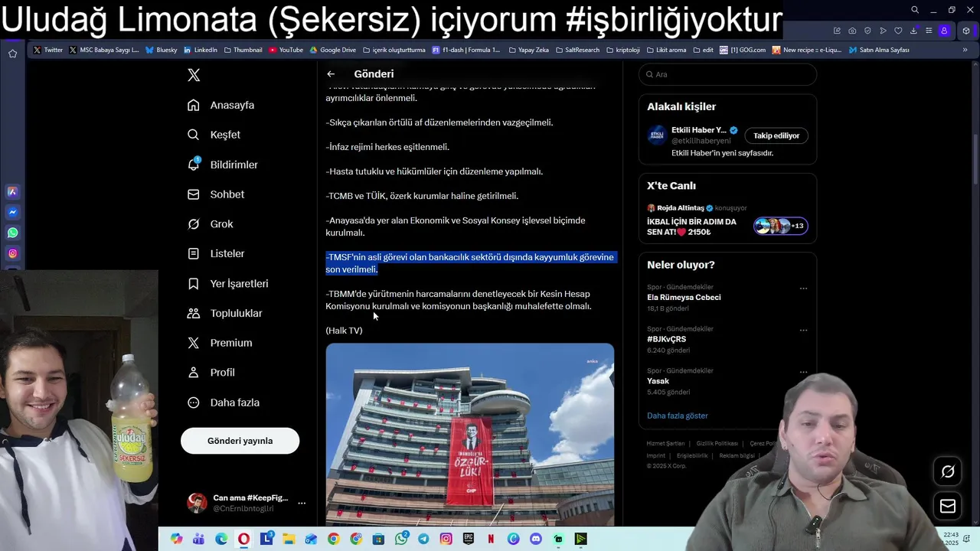This screenshot has height=551, width=980.
Task: Click Profil person icon
Action: pos(194,373)
